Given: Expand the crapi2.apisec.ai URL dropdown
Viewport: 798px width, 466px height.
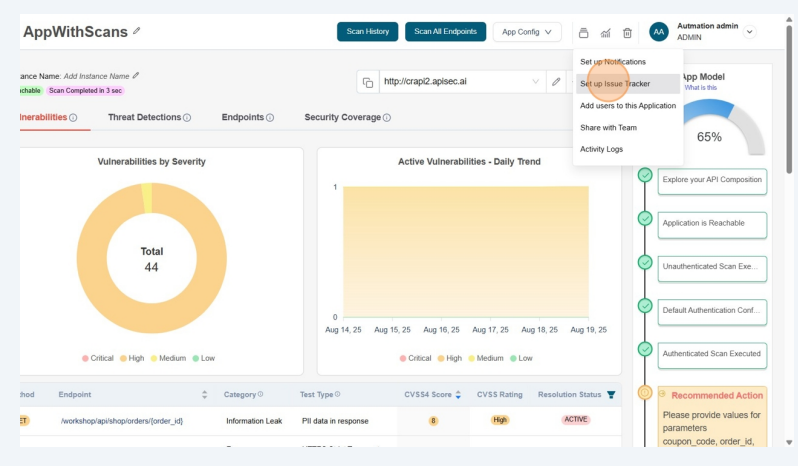Looking at the screenshot, I should (x=534, y=82).
